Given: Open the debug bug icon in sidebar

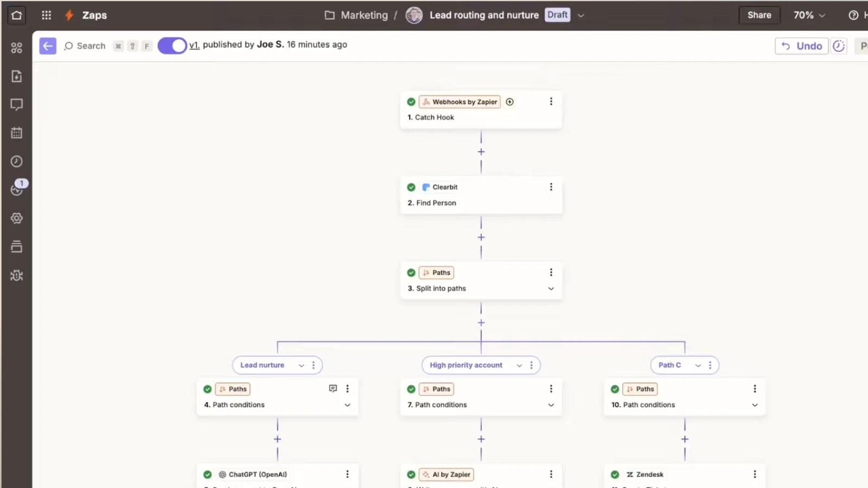Looking at the screenshot, I should (17, 275).
